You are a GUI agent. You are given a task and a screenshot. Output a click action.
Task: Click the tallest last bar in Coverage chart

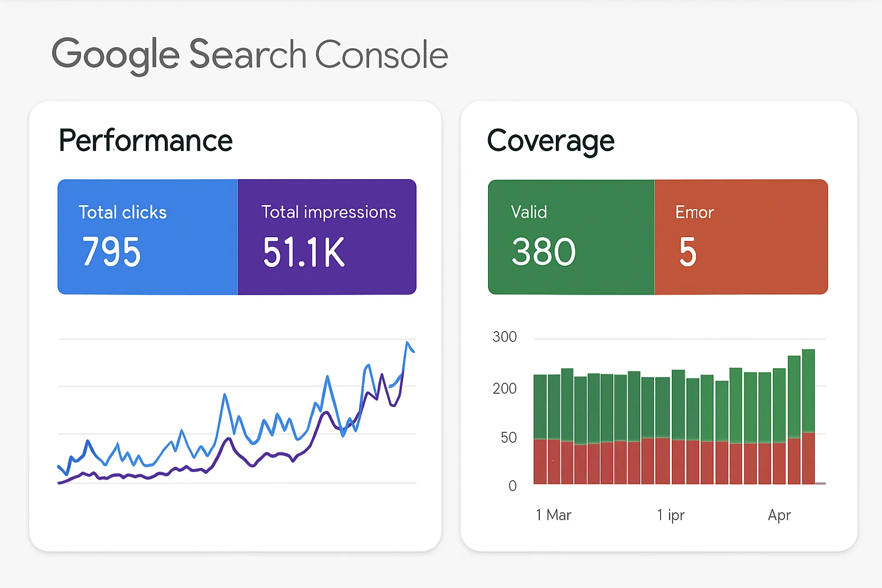tap(808, 417)
